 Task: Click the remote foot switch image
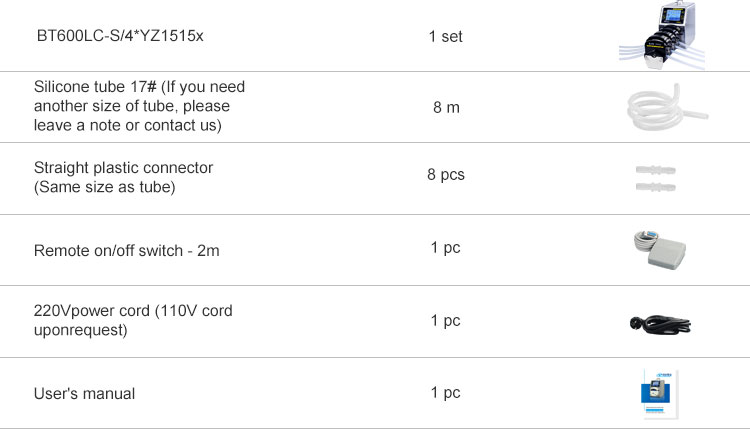coord(660,250)
